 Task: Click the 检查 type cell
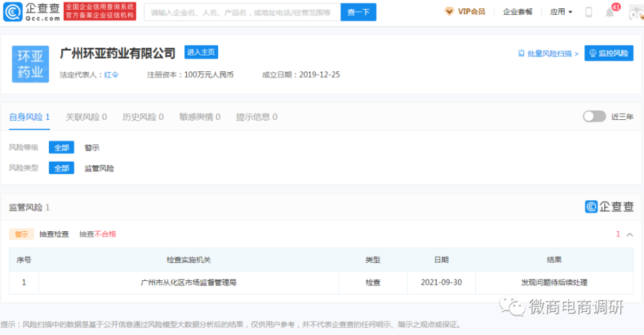(373, 282)
